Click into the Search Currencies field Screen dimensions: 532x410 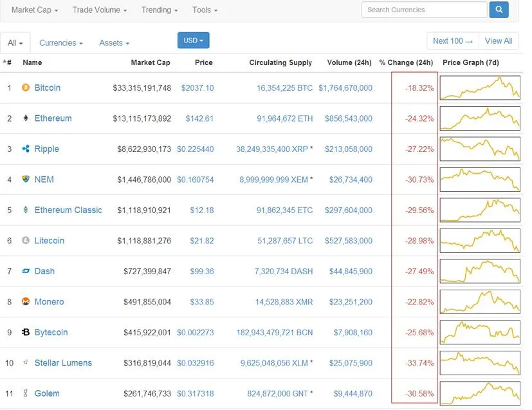(x=424, y=10)
